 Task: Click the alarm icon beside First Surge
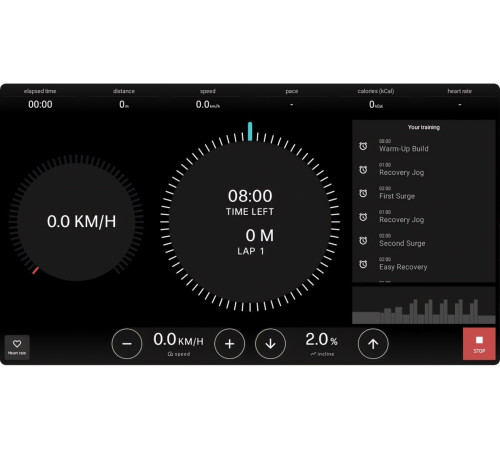pyautogui.click(x=363, y=193)
